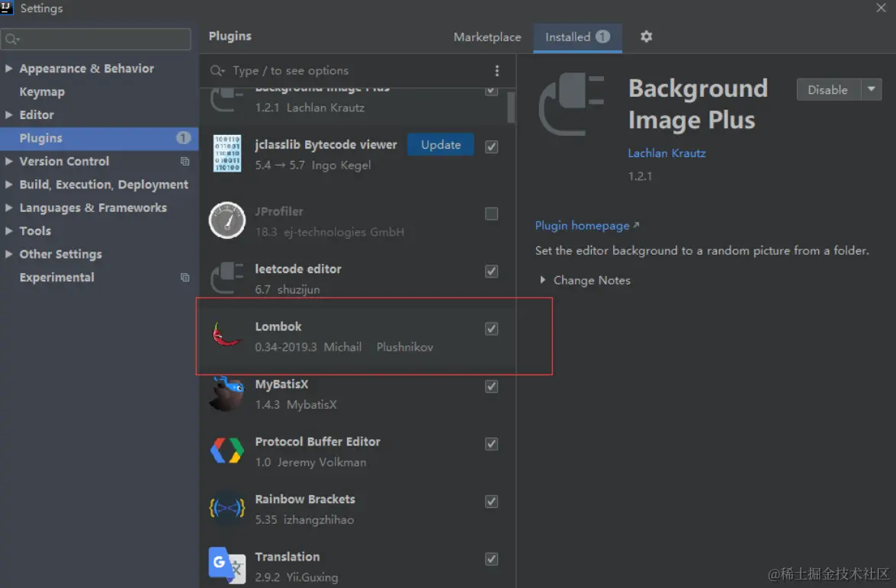Click the IntelliJ logo in title bar
The image size is (896, 588).
(7, 8)
